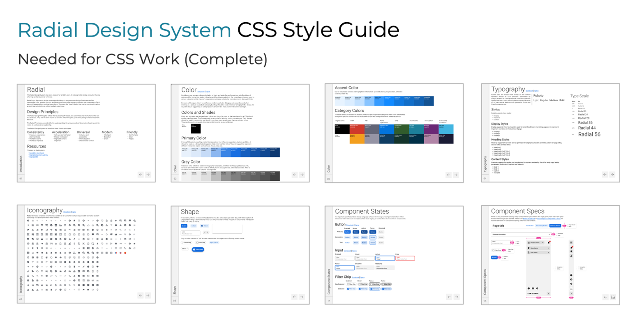Open the Select dropdown on Shape slide
This screenshot has height=320, width=644.
tap(185, 249)
